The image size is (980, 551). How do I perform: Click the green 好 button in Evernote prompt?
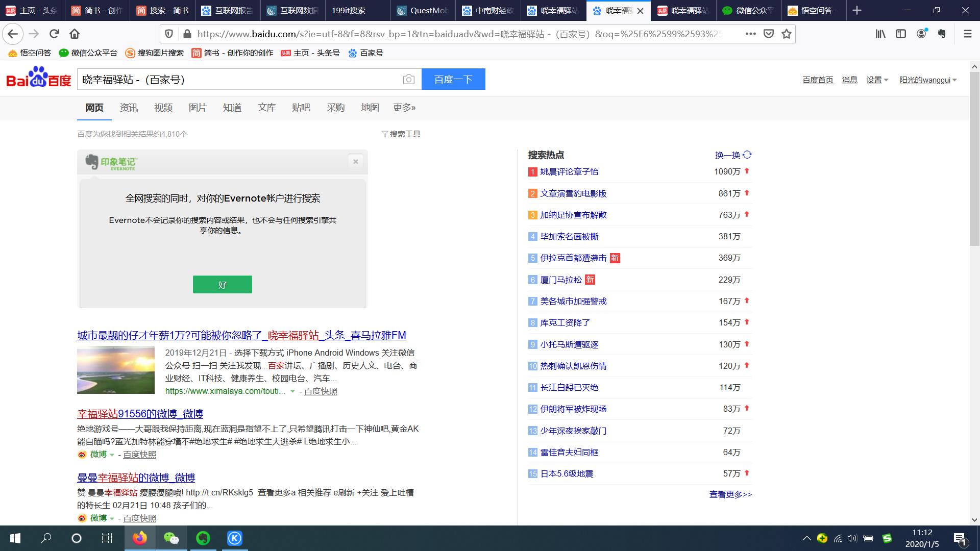click(223, 285)
